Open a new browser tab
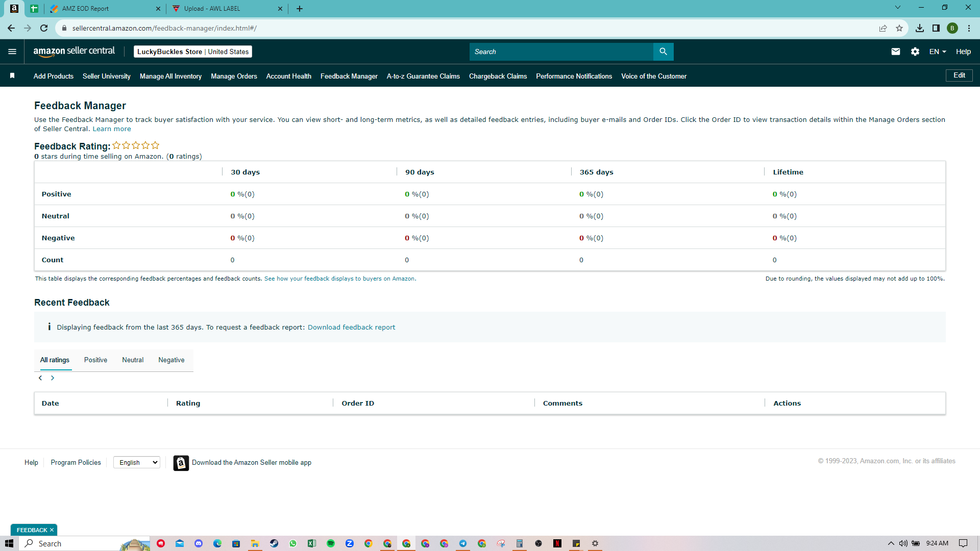The width and height of the screenshot is (980, 551). 300,9
